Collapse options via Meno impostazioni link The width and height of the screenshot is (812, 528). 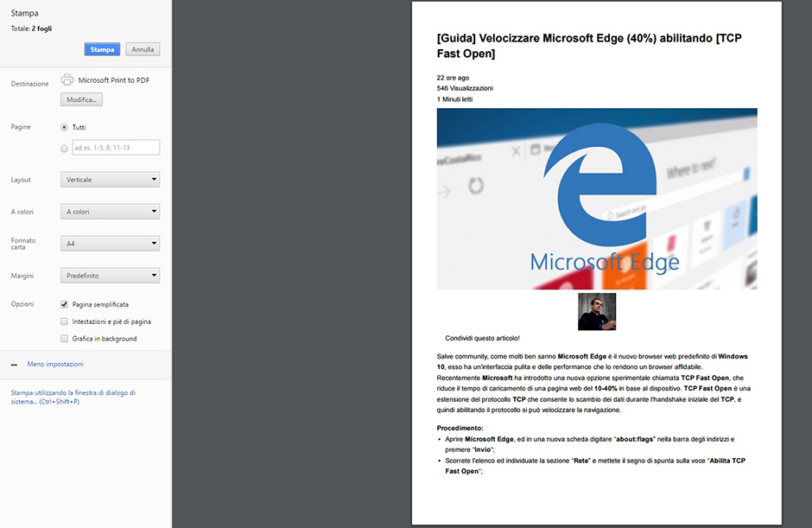click(55, 365)
